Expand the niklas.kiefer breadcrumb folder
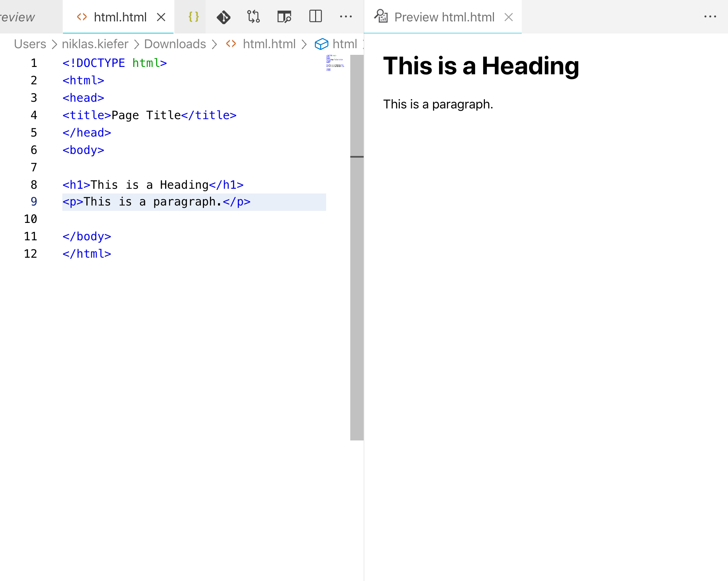 pyautogui.click(x=95, y=44)
